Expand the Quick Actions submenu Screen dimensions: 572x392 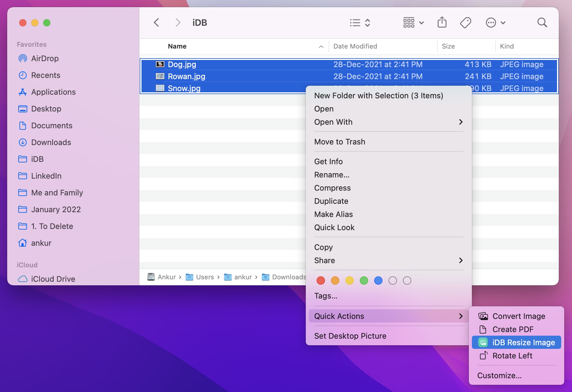389,316
